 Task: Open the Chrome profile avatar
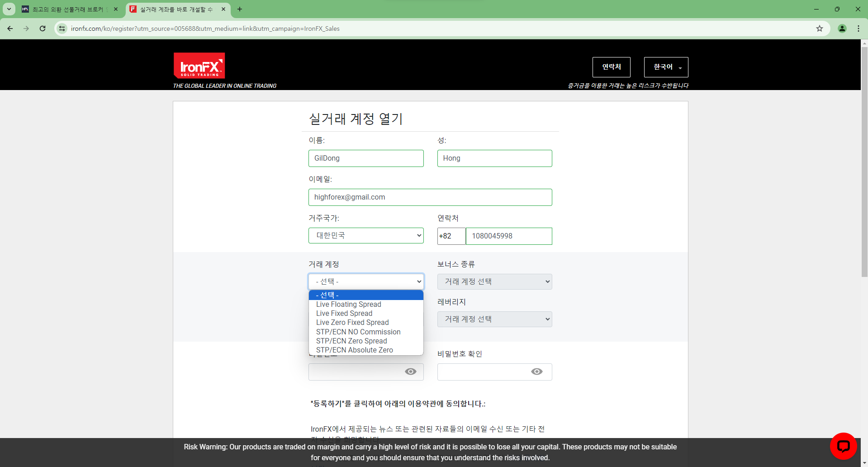tap(842, 28)
